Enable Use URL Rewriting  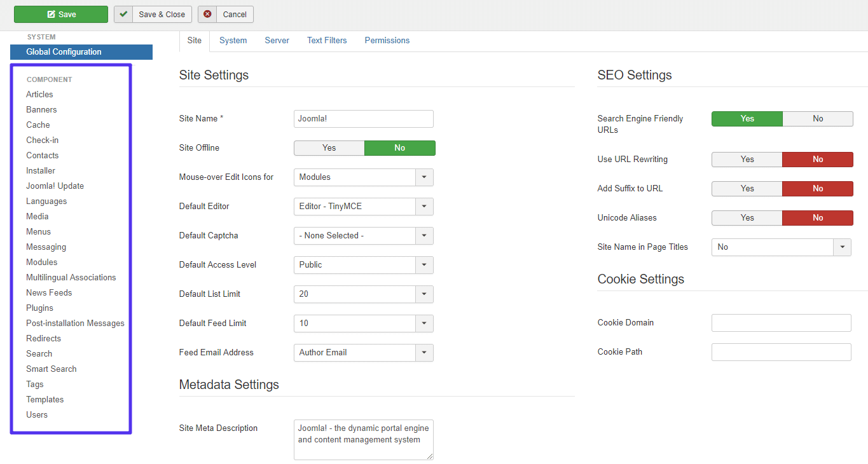point(747,159)
